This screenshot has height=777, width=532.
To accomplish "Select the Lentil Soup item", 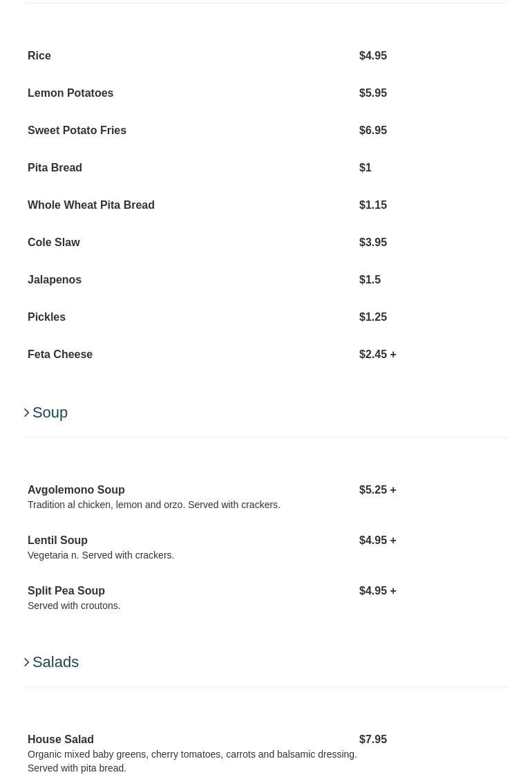I will click(x=57, y=541).
